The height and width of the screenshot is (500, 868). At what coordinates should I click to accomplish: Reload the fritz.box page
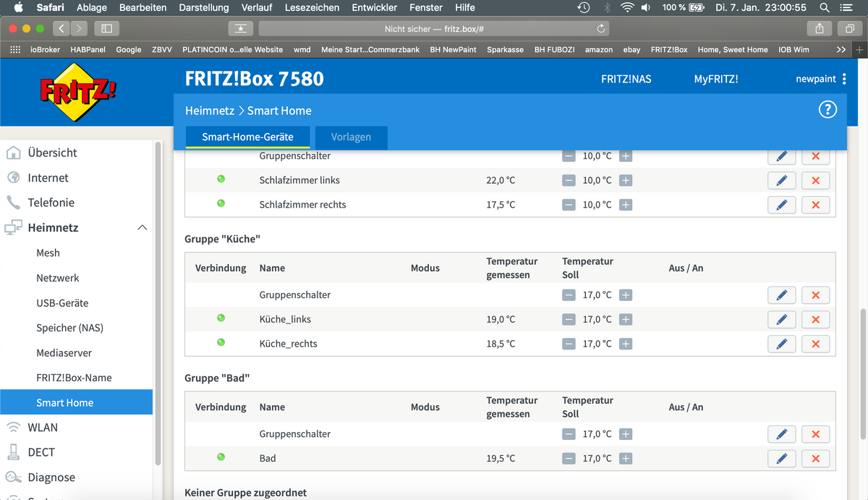point(600,28)
